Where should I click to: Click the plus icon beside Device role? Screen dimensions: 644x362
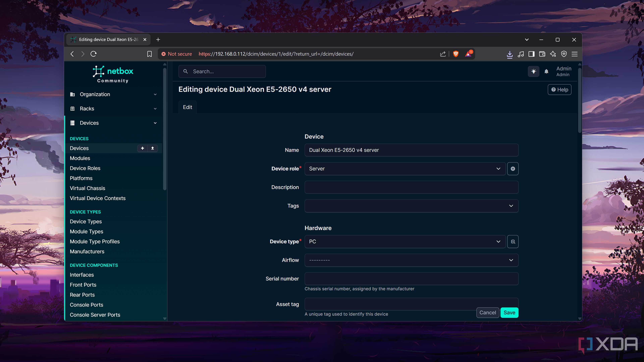click(x=513, y=169)
